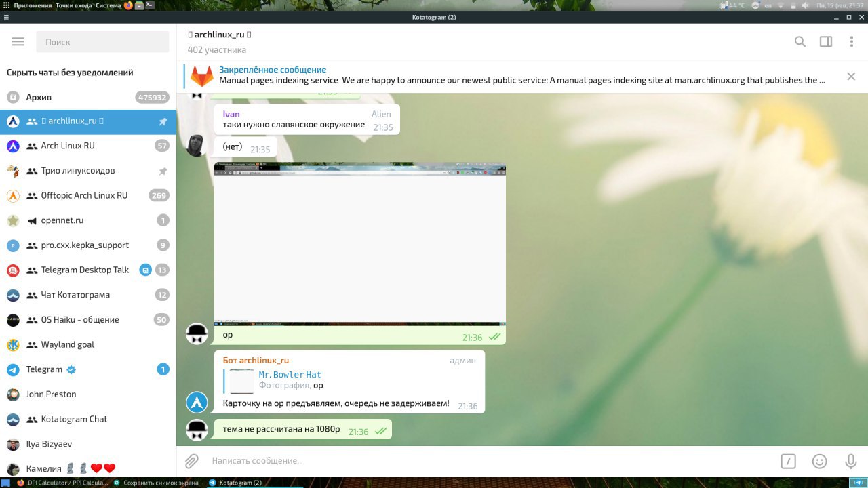Open the Приложения panel menu
This screenshot has height=488, width=868.
(32, 5)
